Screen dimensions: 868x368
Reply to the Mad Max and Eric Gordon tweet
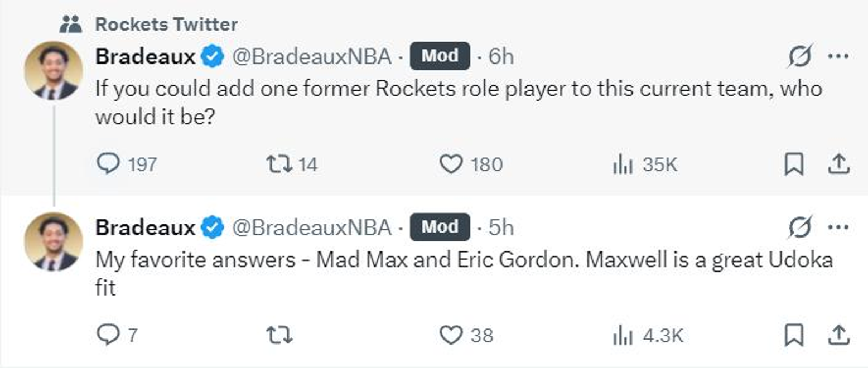point(108,335)
